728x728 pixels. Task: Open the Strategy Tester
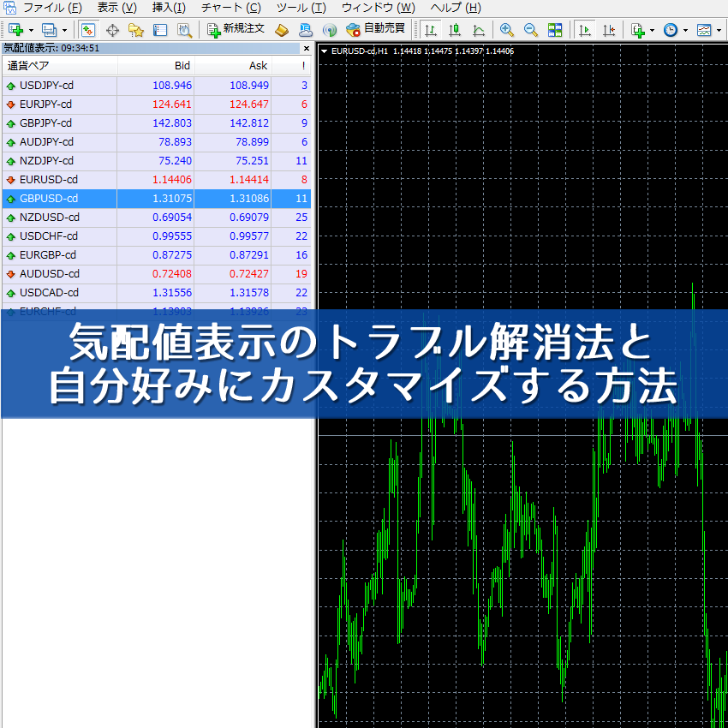tap(184, 29)
